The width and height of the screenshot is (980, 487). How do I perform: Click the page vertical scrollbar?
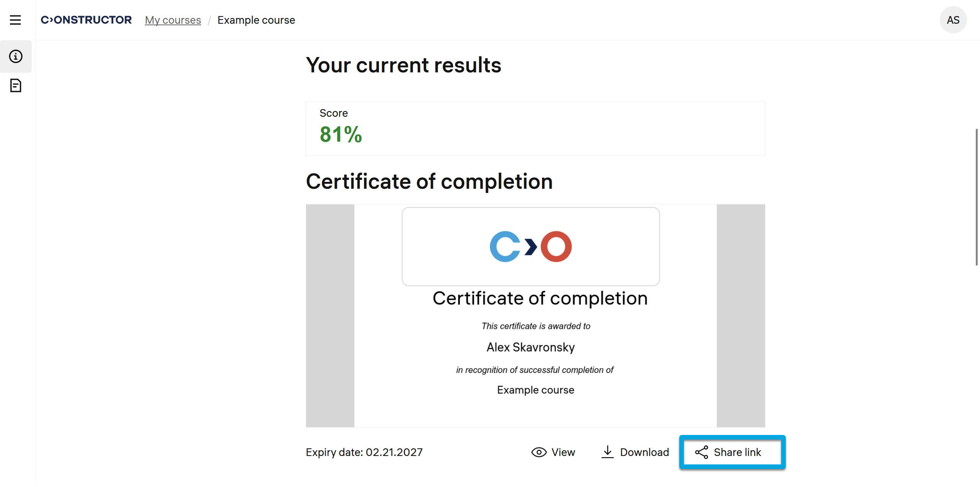(x=977, y=197)
